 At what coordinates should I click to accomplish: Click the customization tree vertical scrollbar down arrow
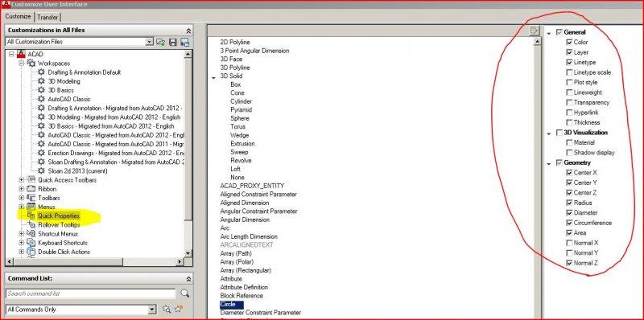[188, 253]
